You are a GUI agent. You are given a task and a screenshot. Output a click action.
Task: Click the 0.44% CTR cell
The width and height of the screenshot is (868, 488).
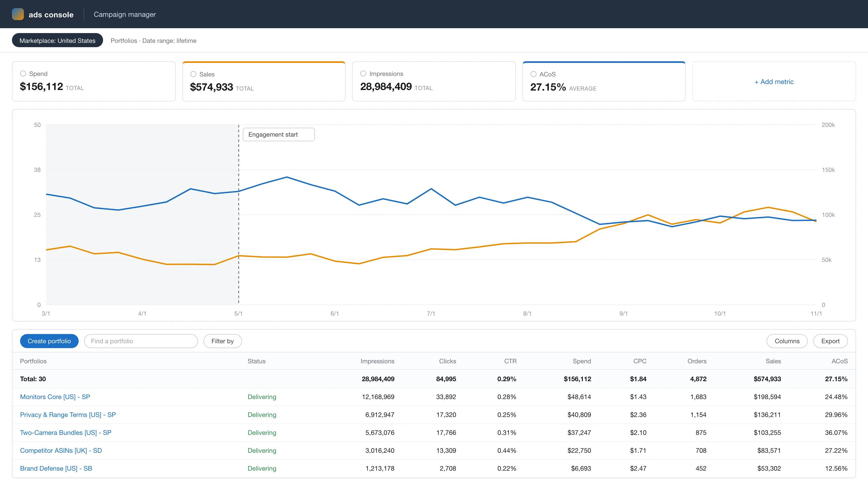tap(507, 450)
